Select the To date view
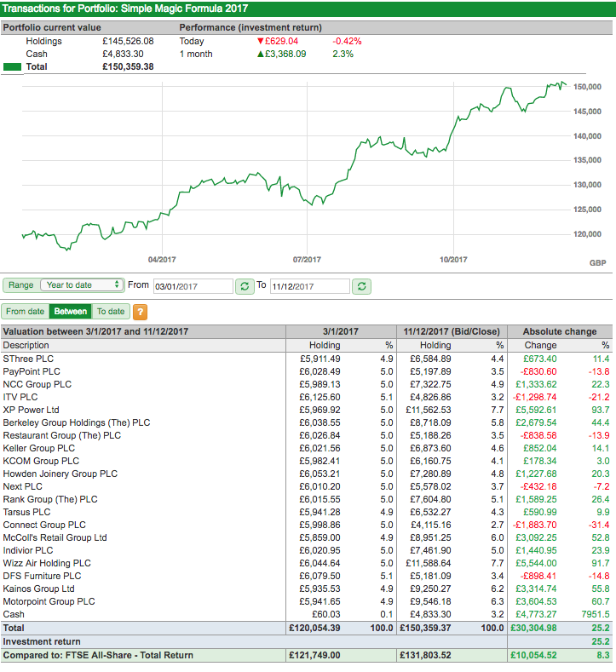This screenshot has height=672, width=616. [111, 312]
